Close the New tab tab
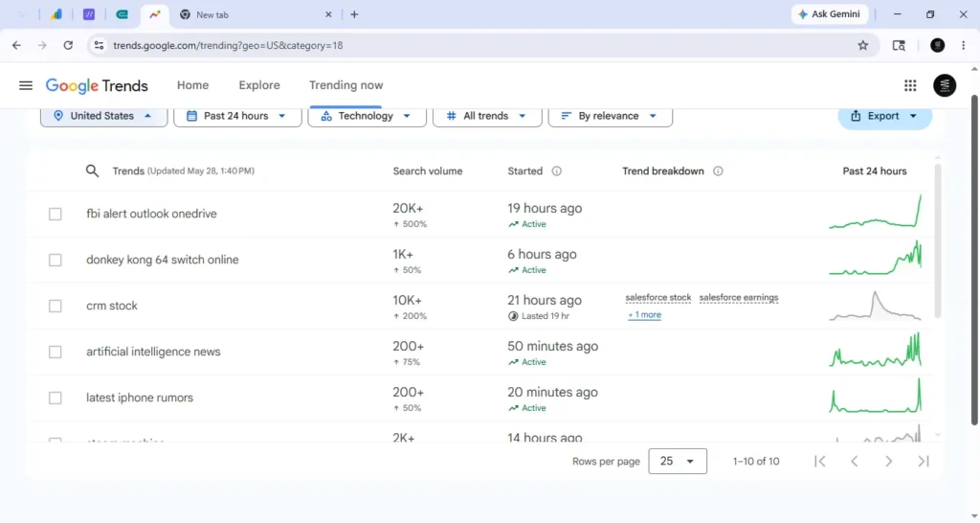Screen dimensions: 980x523 click(x=328, y=14)
